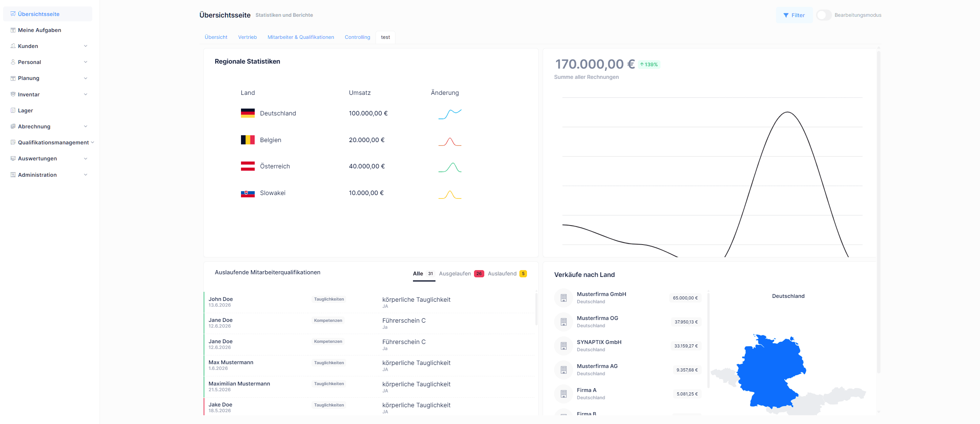Open Jake Doe qualification row
This screenshot has height=424, width=980.
point(369,407)
